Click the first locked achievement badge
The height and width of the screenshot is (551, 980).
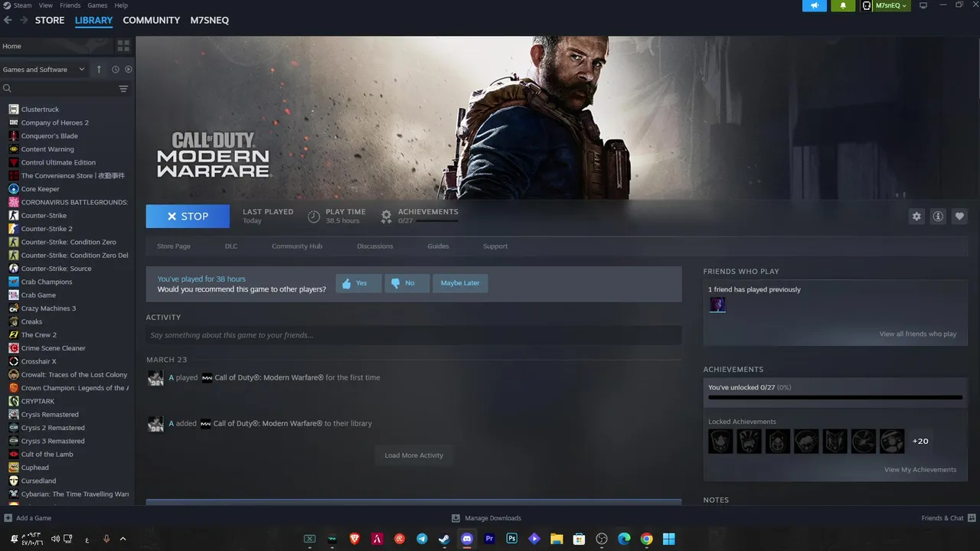coord(720,441)
